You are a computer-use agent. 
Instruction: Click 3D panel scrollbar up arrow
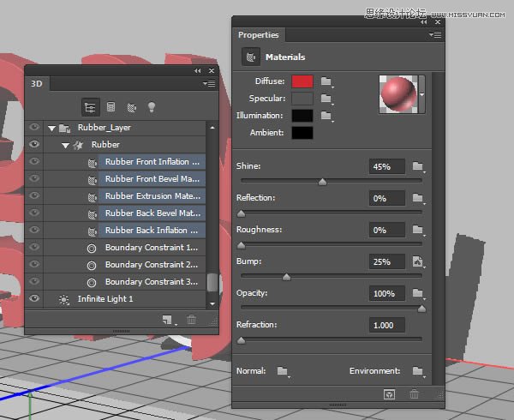[212, 128]
